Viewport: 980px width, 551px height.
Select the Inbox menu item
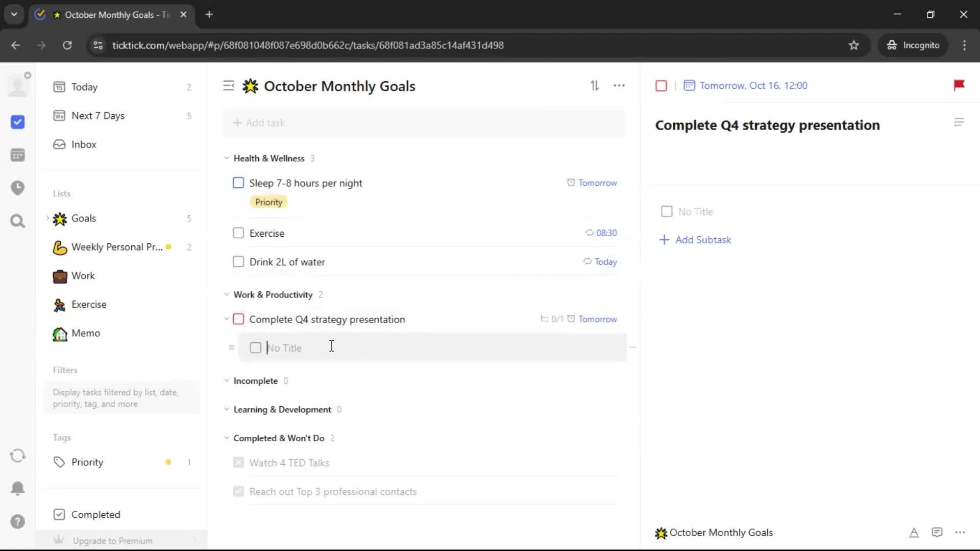tap(84, 144)
